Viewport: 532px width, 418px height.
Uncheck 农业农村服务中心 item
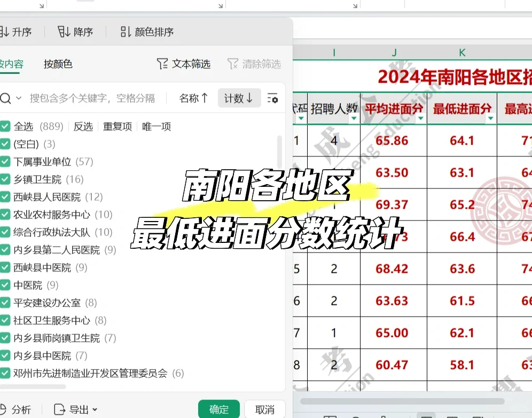[5, 215]
